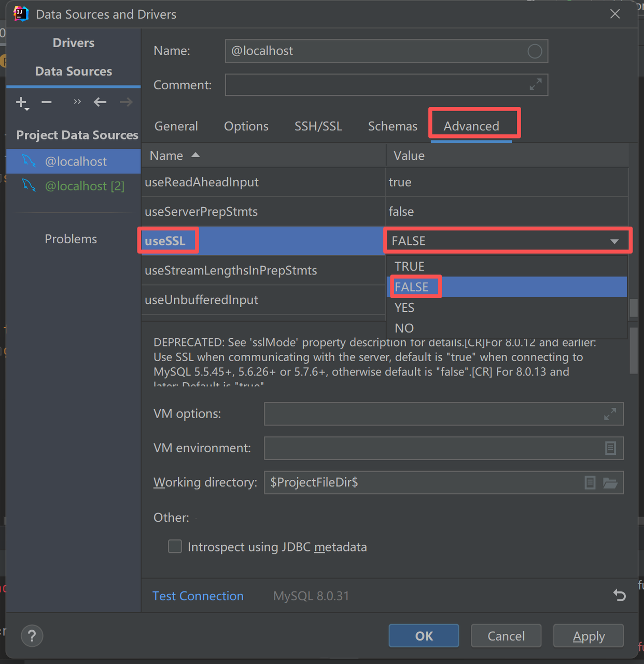Viewport: 644px width, 664px height.
Task: Select the useStreamLengthsInPrepStmts property row
Action: point(263,270)
